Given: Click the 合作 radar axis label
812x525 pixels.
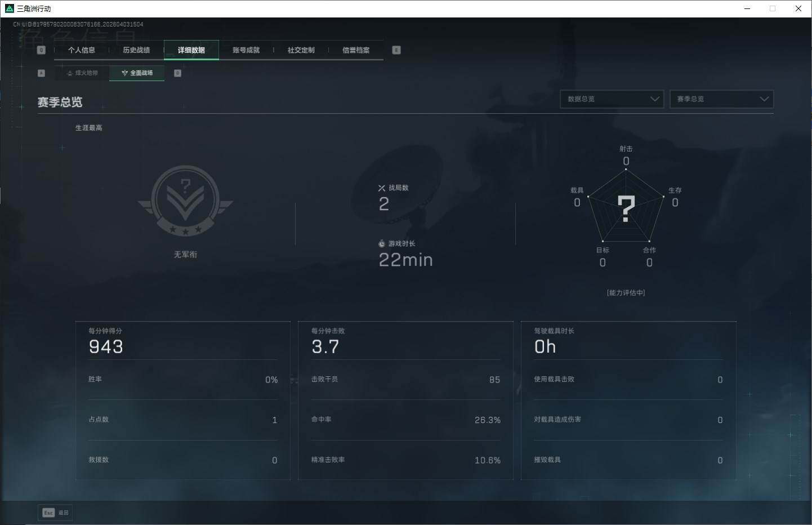Looking at the screenshot, I should [x=650, y=250].
